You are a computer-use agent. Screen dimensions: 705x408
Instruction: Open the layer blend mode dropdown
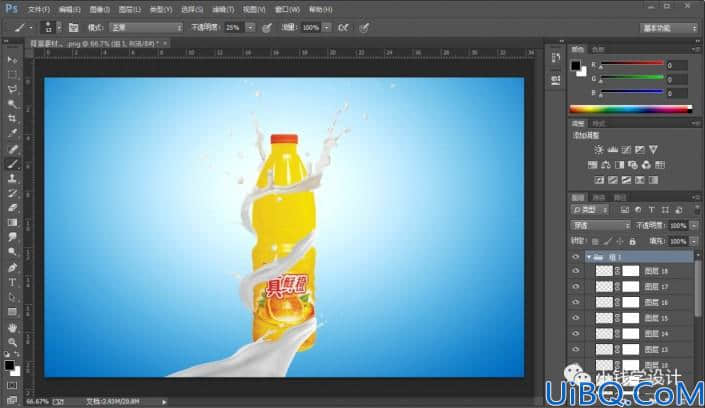[x=601, y=225]
